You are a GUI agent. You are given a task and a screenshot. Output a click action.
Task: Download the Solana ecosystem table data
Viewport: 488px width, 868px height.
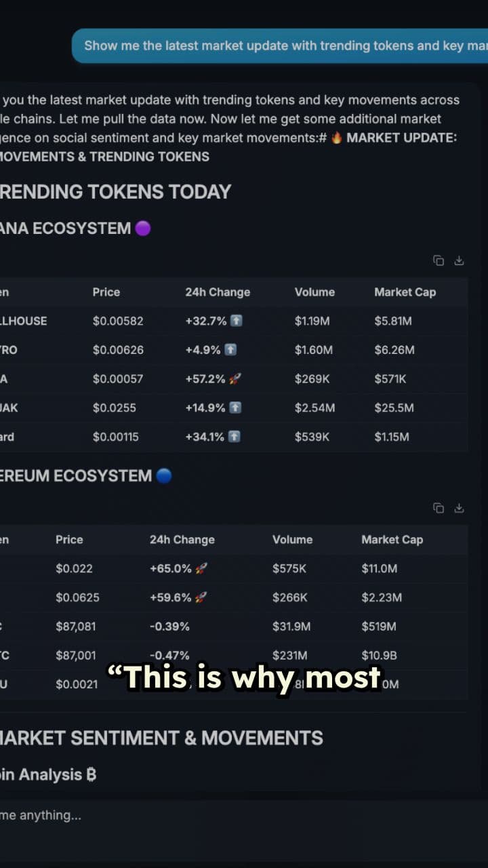pos(460,260)
